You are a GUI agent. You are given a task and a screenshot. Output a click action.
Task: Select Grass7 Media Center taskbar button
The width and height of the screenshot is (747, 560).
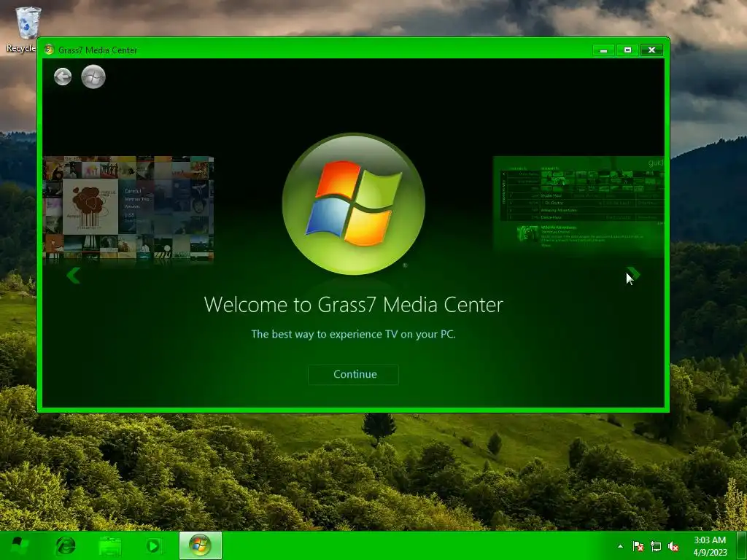pyautogui.click(x=201, y=545)
